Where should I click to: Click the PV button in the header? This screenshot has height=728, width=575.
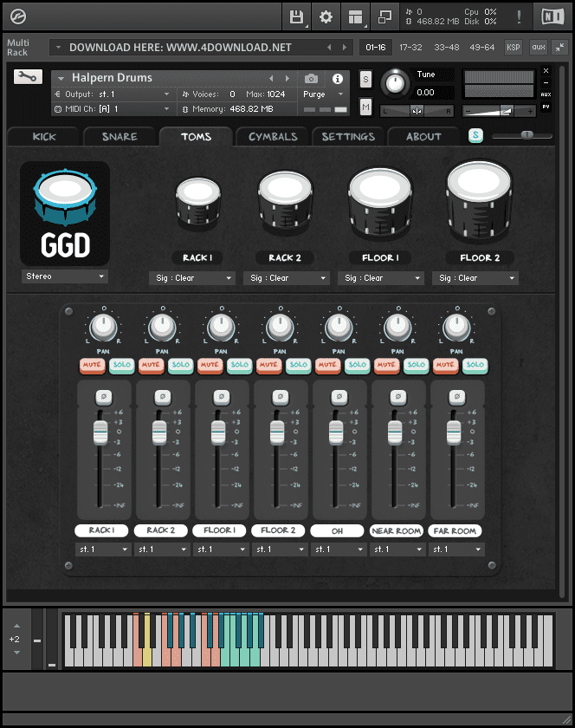(546, 107)
